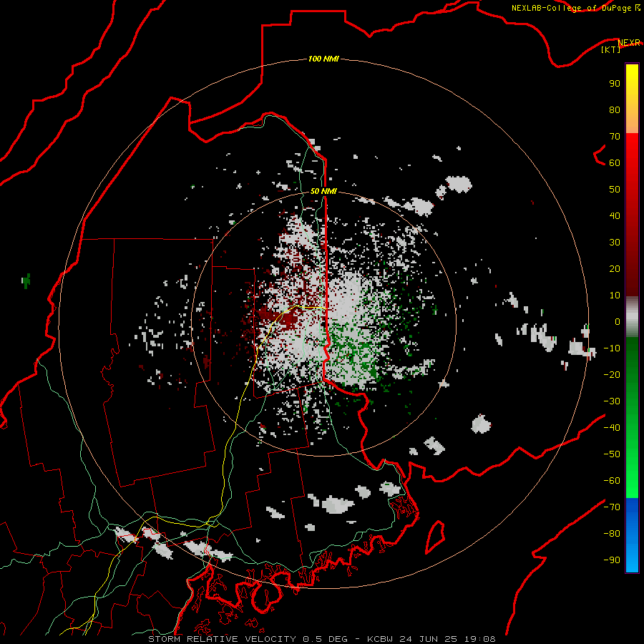This screenshot has width=644, height=644.
Task: Click the blue bottom segment of the color bar
Action: coord(632,535)
